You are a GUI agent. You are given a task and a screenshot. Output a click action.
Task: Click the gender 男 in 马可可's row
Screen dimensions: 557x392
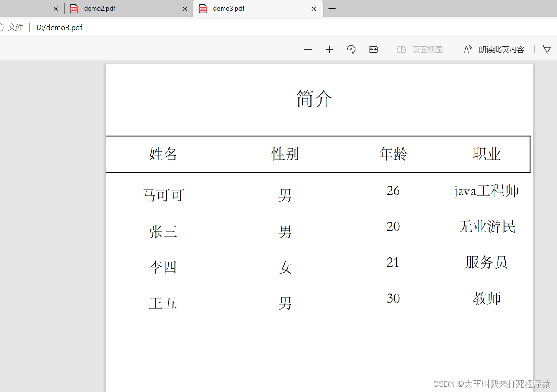tap(285, 195)
